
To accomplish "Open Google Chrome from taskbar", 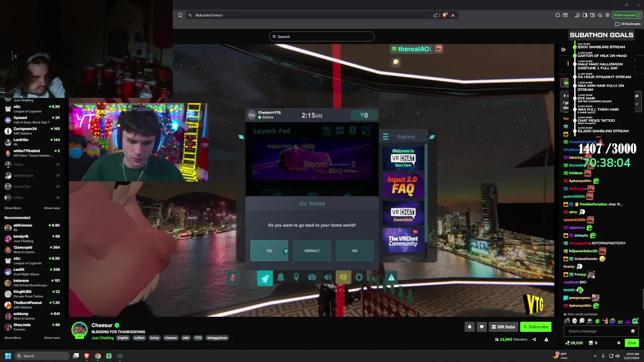I will [x=98, y=356].
